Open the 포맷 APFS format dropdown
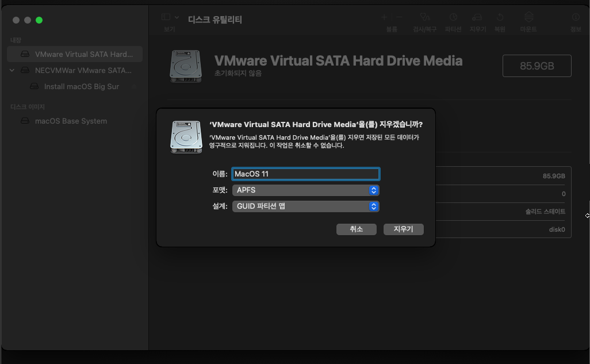Screen dimensions: 590x364 click(305, 190)
